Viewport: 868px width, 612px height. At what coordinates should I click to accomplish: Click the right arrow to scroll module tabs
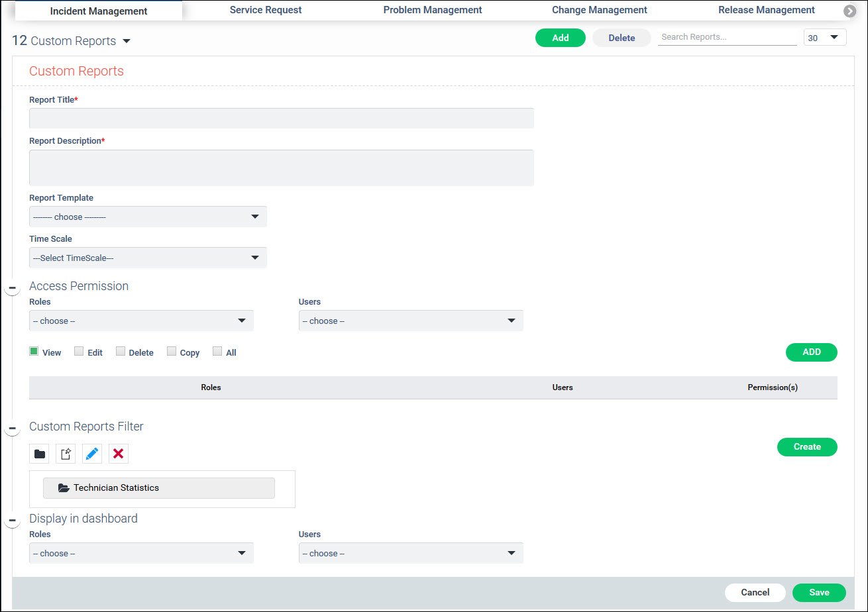click(850, 10)
